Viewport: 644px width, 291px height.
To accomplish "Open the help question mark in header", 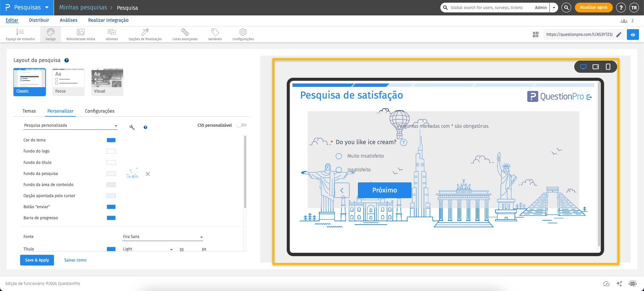I will [621, 7].
